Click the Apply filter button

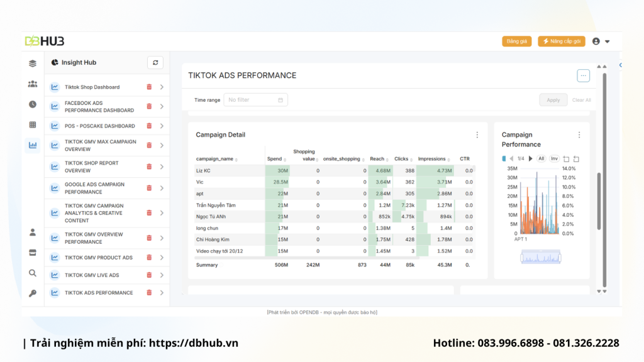coord(553,100)
